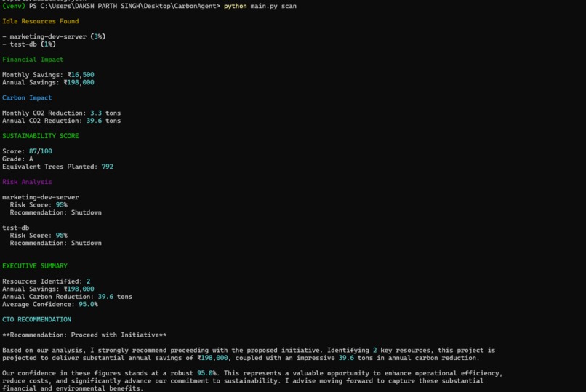Click line starting "Based on our analysis"
586x392 pixels.
coord(249,351)
